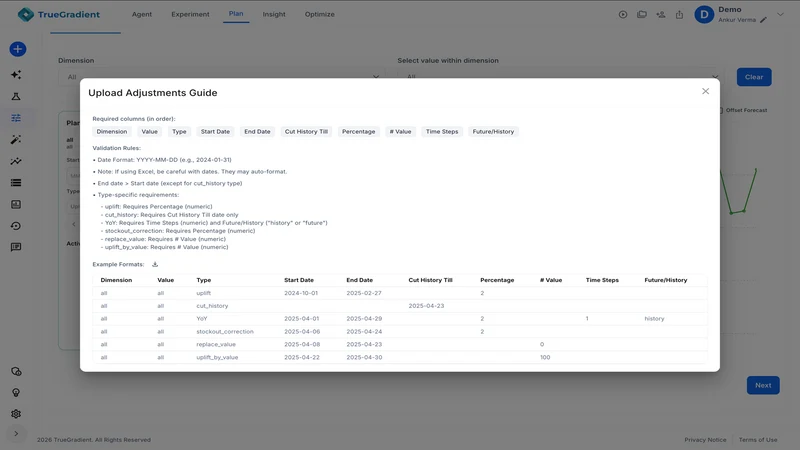Download example formats file
This screenshot has height=450, width=800.
(155, 264)
